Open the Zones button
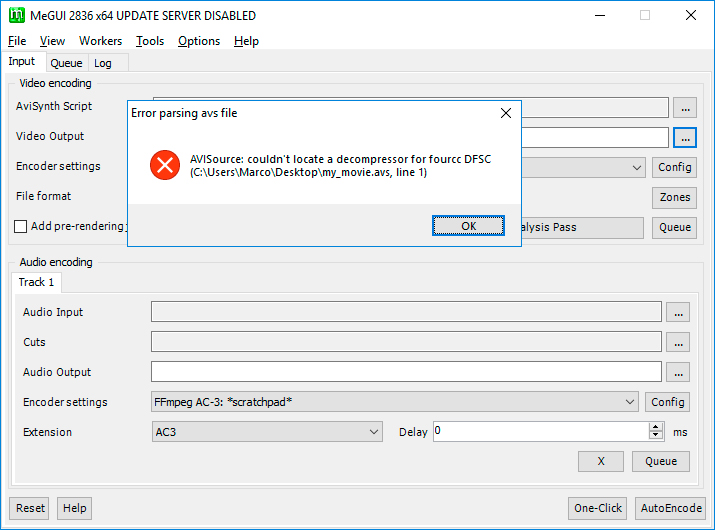The width and height of the screenshot is (715, 530). point(675,197)
